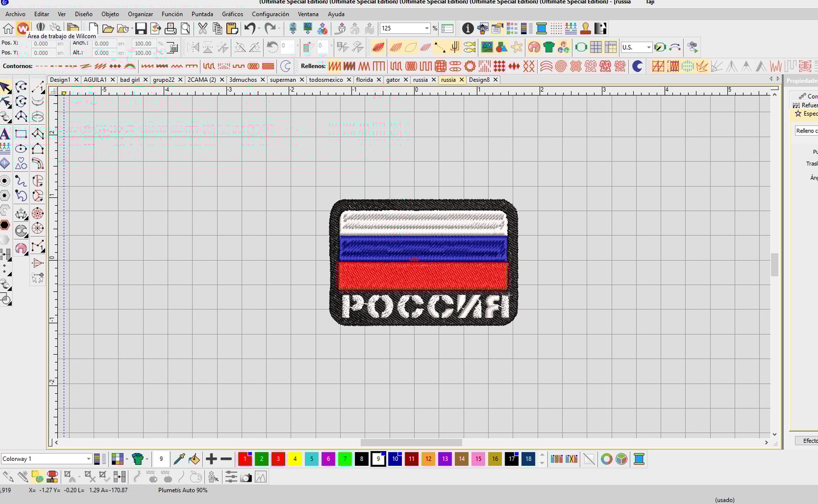Image resolution: width=818 pixels, height=504 pixels.
Task: Click the embroidered РОССИЯ text on canvas
Action: (x=425, y=307)
